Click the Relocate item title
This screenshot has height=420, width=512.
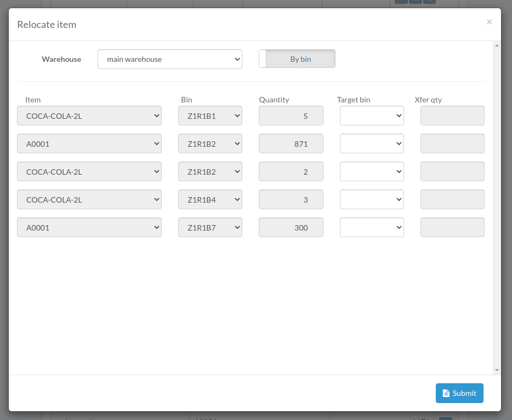47,25
